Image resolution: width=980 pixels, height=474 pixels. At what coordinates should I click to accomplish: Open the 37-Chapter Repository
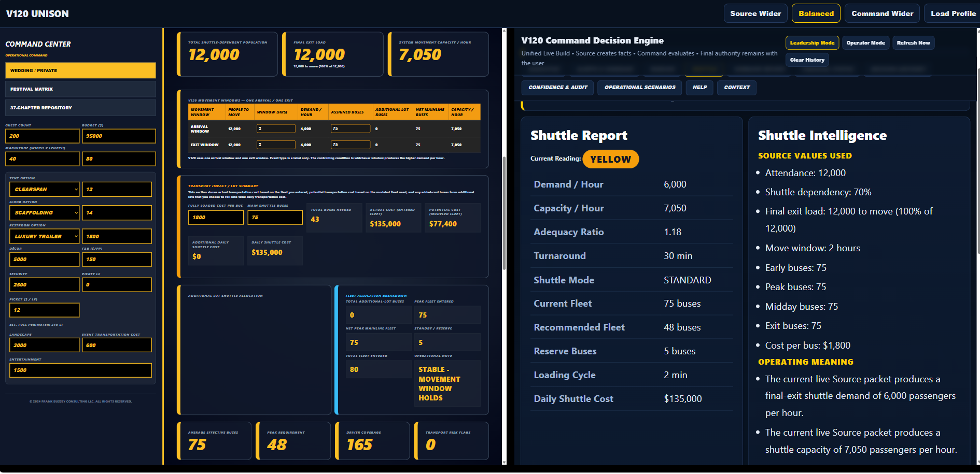click(80, 108)
